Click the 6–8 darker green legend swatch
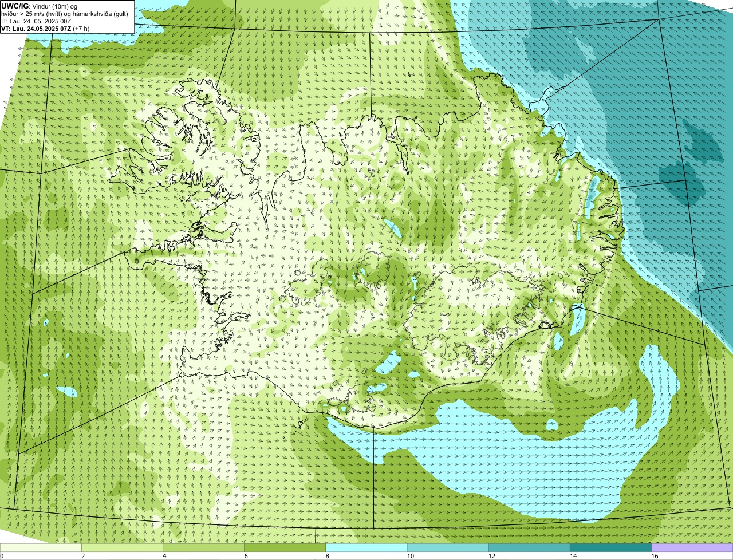 285,548
